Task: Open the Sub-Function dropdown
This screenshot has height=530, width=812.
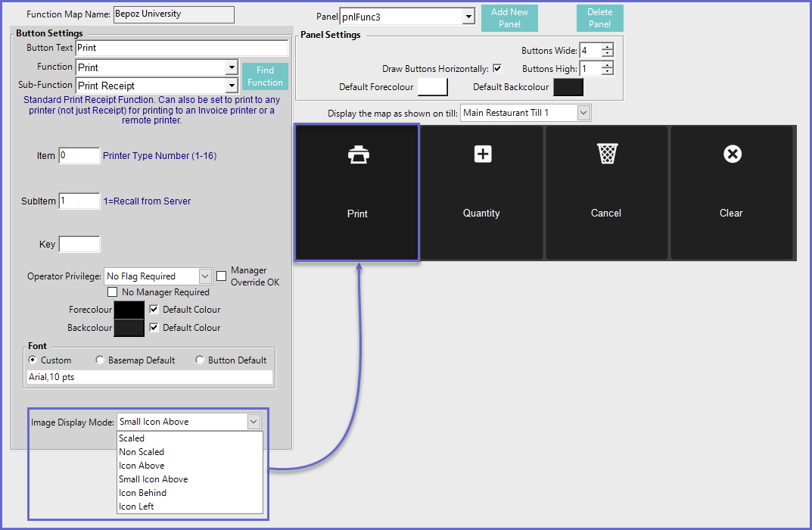Action: pos(232,86)
